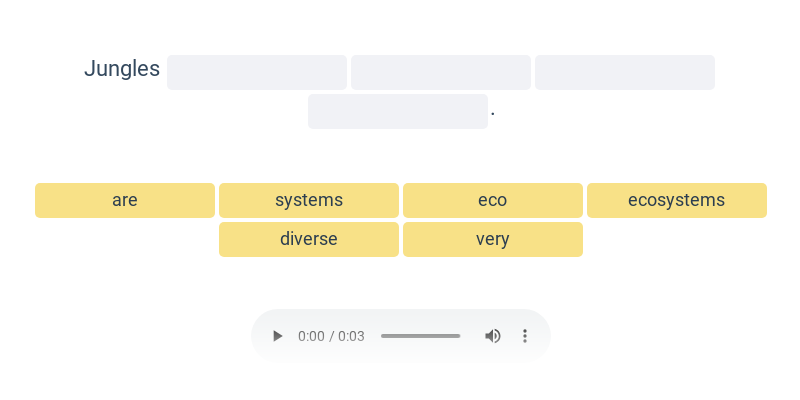Select the last blank before the period
The height and width of the screenshot is (400, 800).
tap(398, 112)
